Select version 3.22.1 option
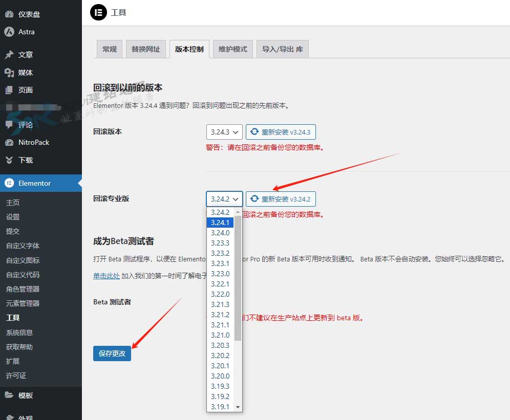Image resolution: width=510 pixels, height=420 pixels. pos(220,284)
